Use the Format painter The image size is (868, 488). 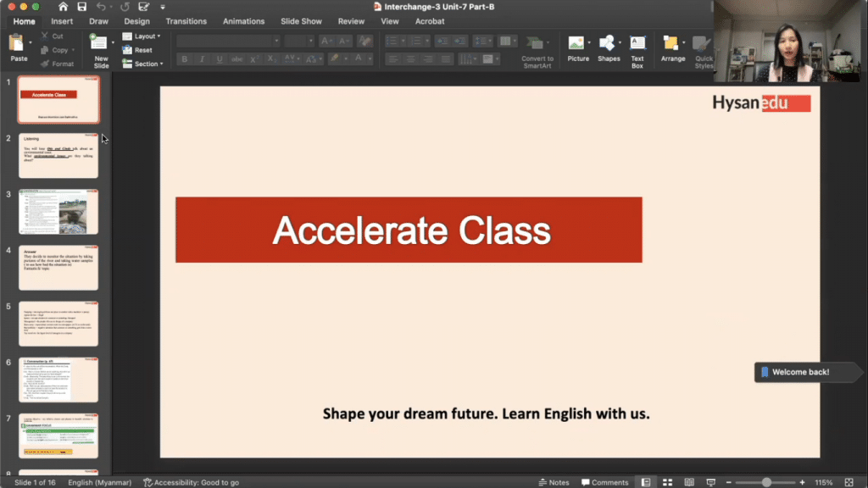pyautogui.click(x=57, y=64)
